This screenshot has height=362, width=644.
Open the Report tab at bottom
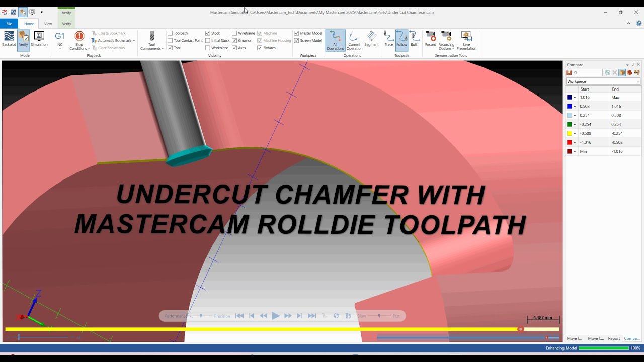614,338
